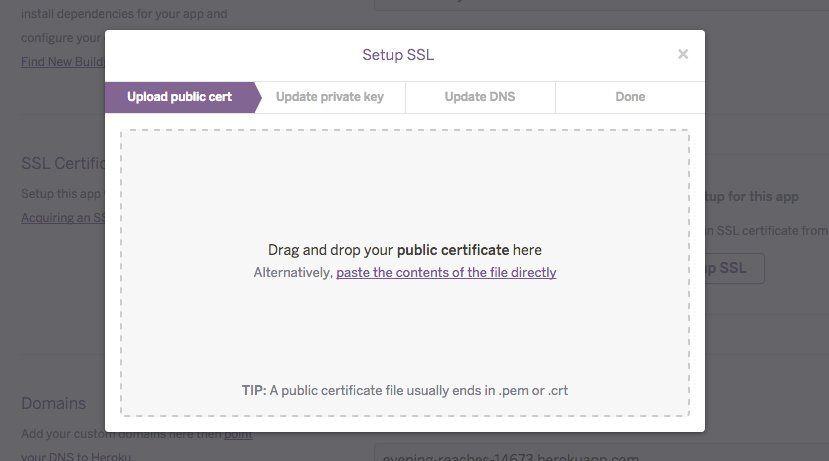Open the Find New Buildpacks link
This screenshot has width=829, height=461.
tap(62, 62)
